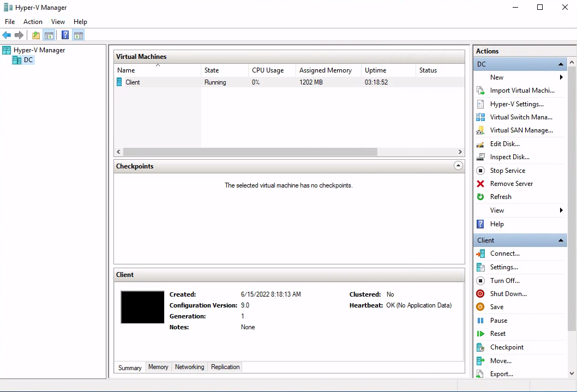Screen dimensions: 577x392
Task: Select the Hyper-V Manager root tree node
Action: pyautogui.click(x=39, y=50)
